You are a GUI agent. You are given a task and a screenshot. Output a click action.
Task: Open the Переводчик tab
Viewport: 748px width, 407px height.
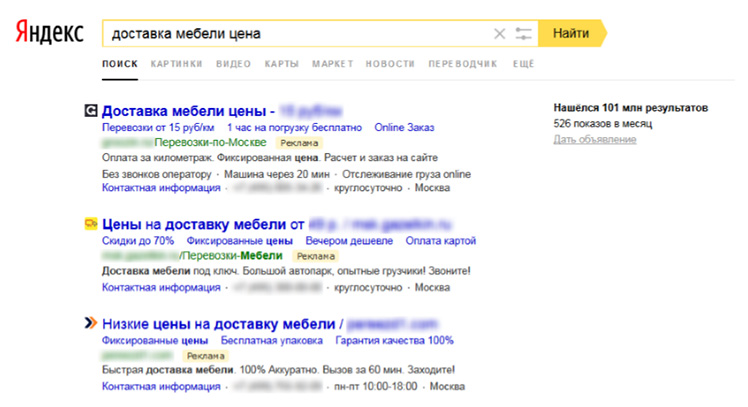462,64
